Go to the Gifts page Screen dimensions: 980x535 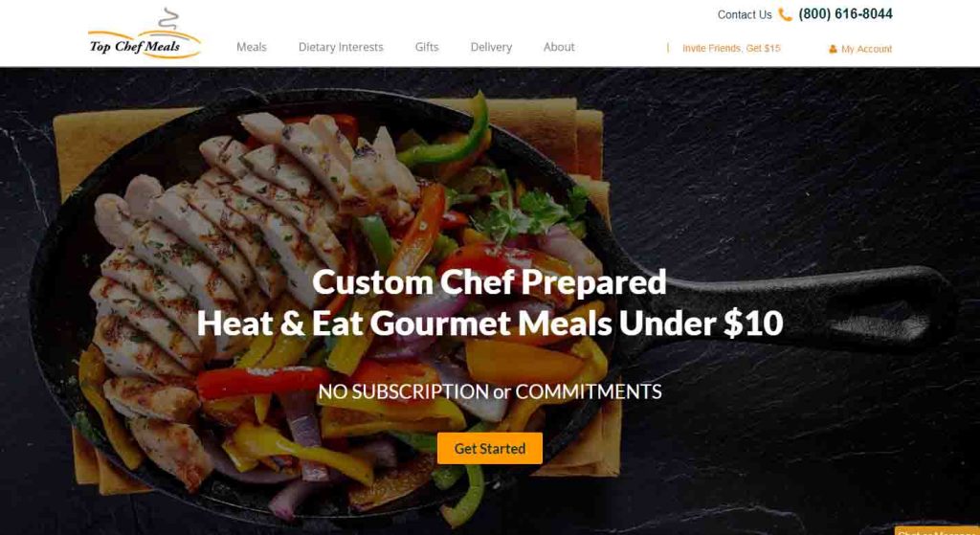tap(427, 47)
